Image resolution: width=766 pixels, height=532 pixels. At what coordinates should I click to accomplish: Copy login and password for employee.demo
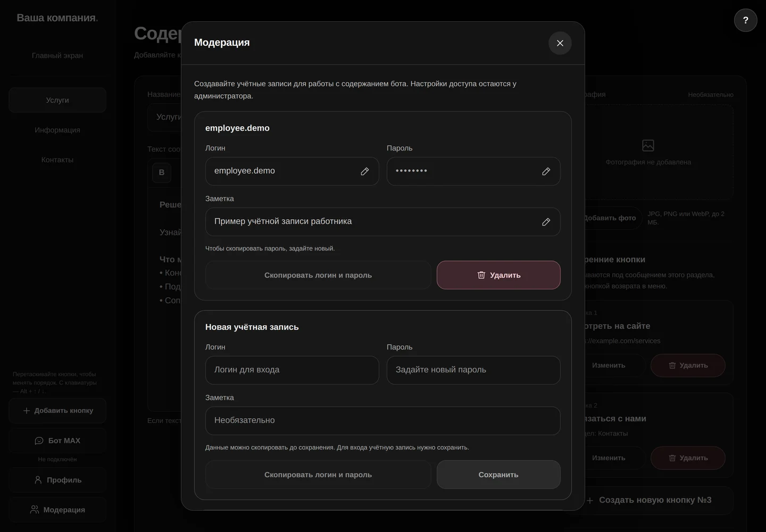point(318,275)
